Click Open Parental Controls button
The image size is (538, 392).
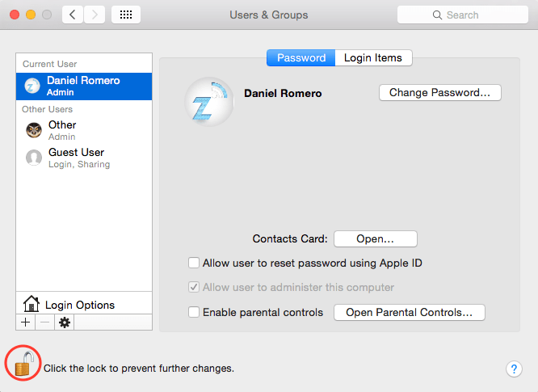410,312
